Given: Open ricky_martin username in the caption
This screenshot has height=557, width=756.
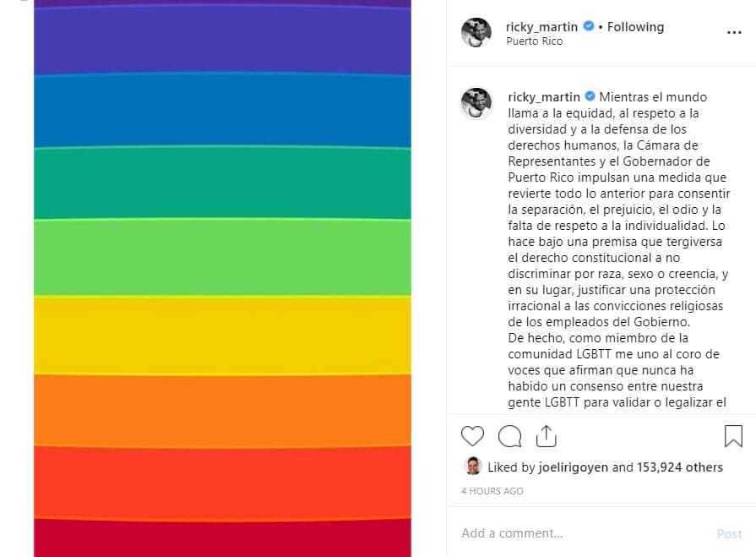Looking at the screenshot, I should point(543,97).
